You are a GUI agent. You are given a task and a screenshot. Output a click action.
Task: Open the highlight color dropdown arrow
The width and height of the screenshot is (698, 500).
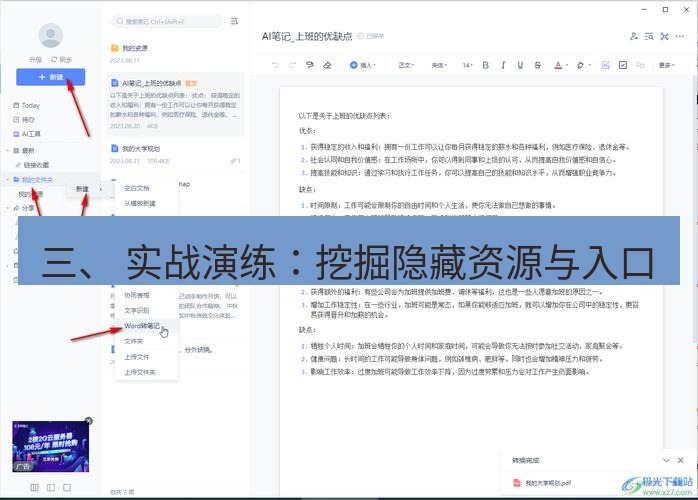click(589, 65)
